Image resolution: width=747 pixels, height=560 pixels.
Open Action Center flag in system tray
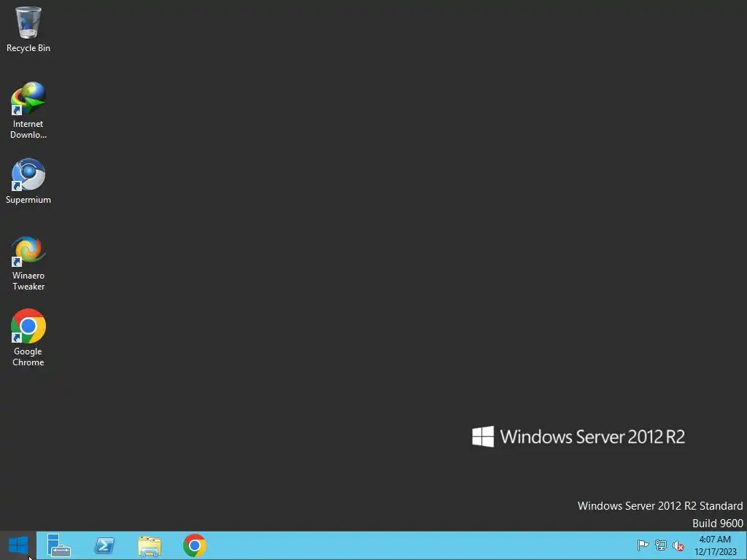point(643,545)
